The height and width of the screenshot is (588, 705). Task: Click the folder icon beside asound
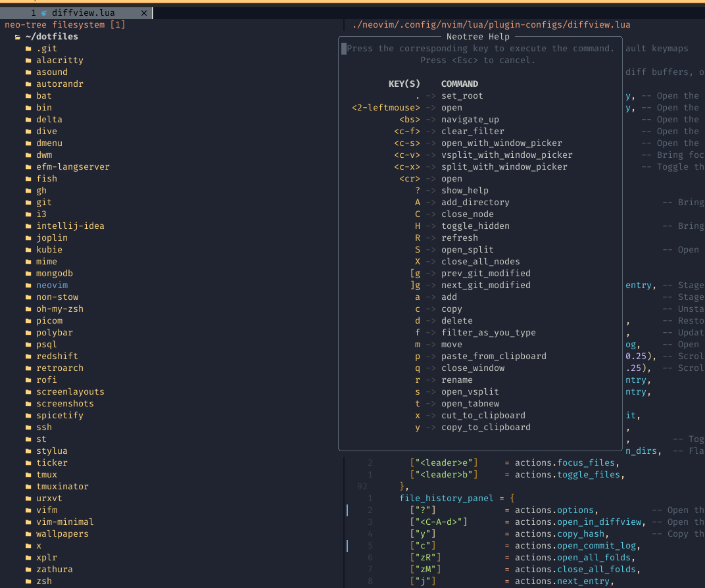pyautogui.click(x=28, y=72)
